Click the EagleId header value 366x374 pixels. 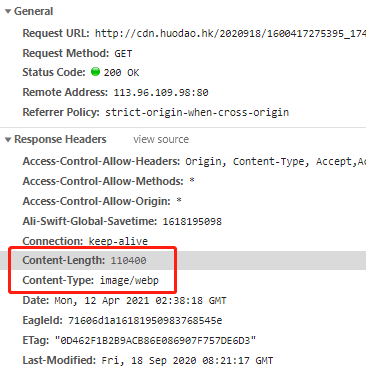pos(145,320)
